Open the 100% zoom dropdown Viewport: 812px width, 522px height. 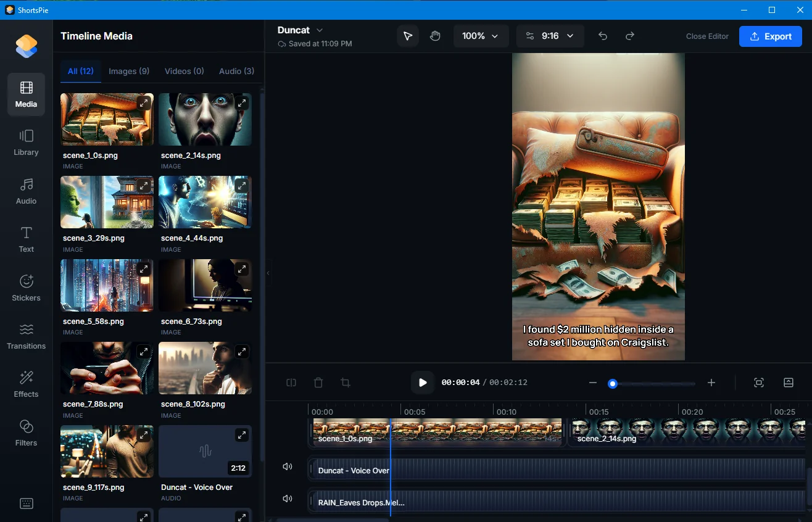[481, 36]
